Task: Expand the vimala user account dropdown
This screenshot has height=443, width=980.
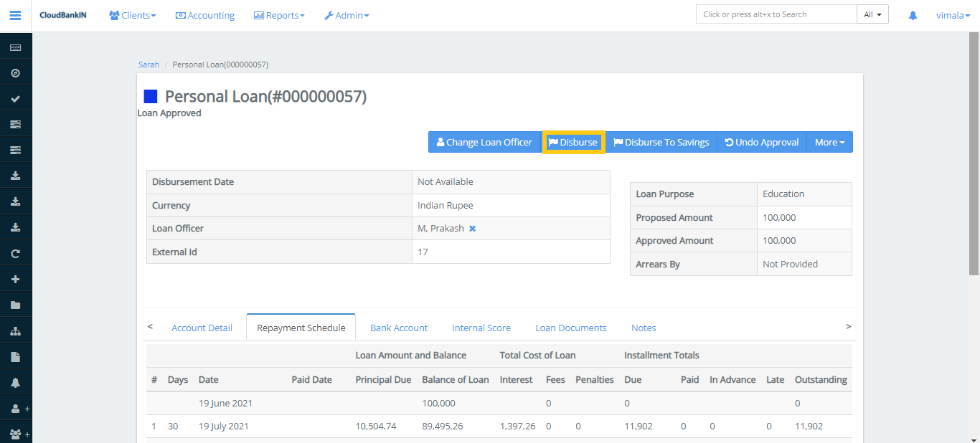Action: tap(952, 14)
